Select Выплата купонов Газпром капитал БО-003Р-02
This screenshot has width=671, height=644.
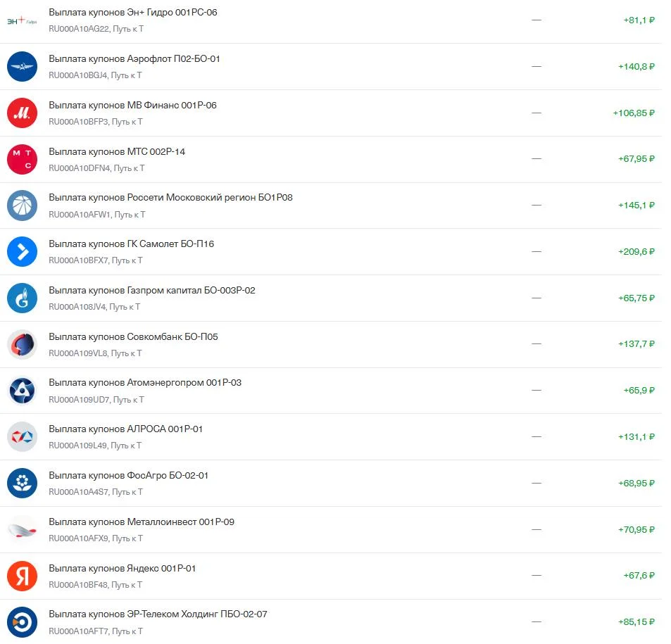pyautogui.click(x=152, y=291)
